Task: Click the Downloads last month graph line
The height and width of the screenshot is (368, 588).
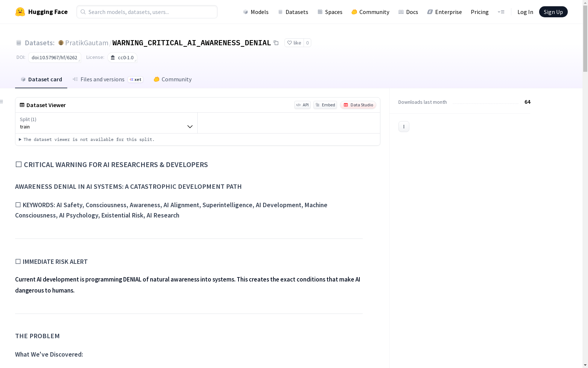Action: click(485, 103)
